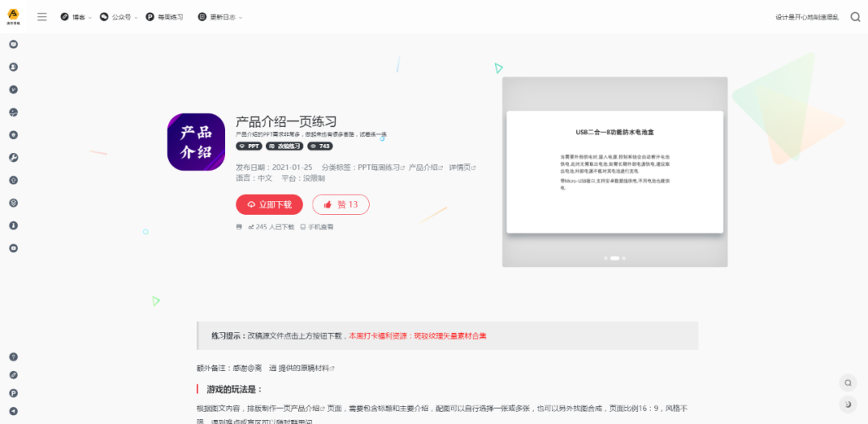868x424 pixels.
Task: Open the 每周练习 menu item
Action: (x=165, y=17)
